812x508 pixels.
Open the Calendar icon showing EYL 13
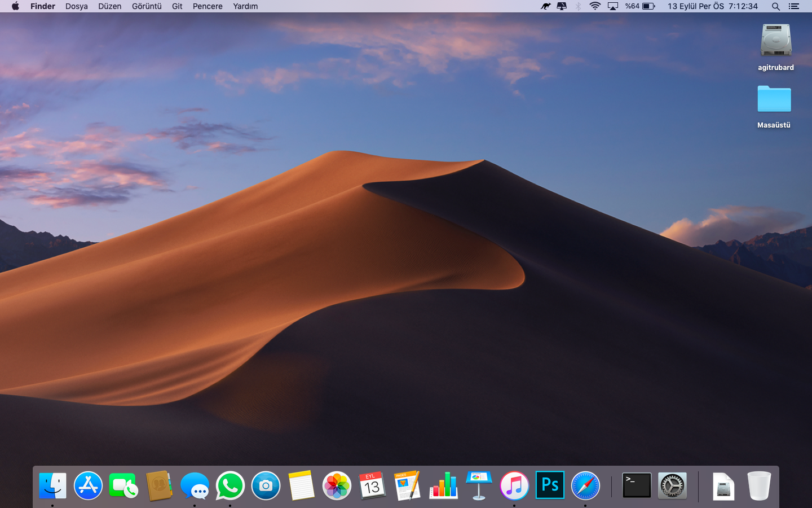pos(372,485)
